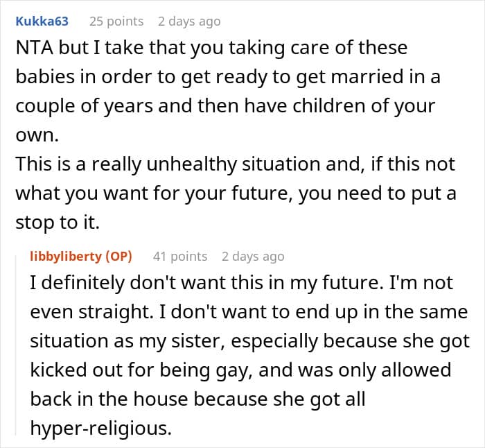Click the 25 points score label

[116, 21]
